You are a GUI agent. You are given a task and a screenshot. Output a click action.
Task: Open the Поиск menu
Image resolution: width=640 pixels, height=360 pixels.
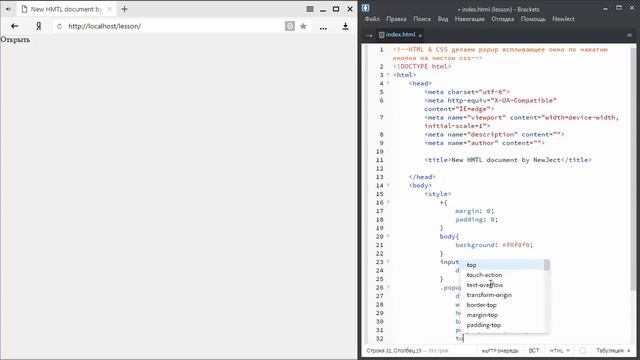(422, 19)
